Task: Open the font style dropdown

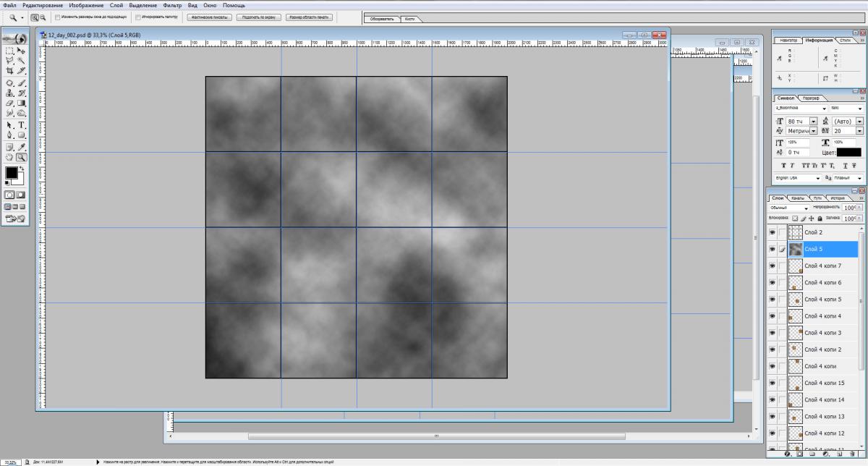Action: tap(860, 109)
